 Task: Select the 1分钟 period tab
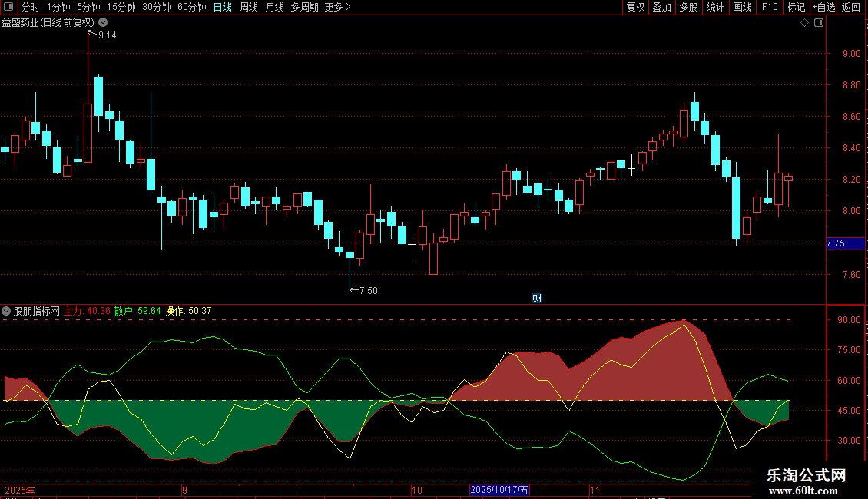(58, 7)
